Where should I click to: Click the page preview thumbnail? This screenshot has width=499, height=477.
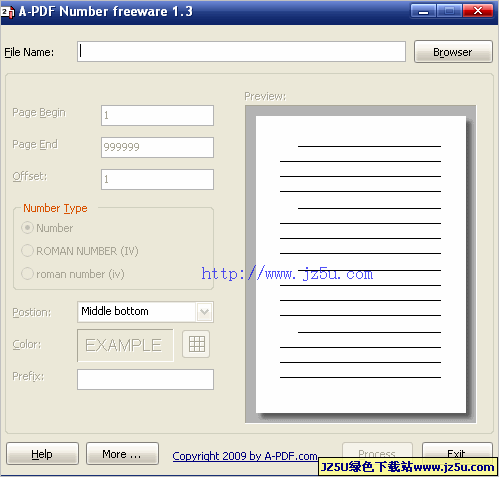(x=361, y=264)
